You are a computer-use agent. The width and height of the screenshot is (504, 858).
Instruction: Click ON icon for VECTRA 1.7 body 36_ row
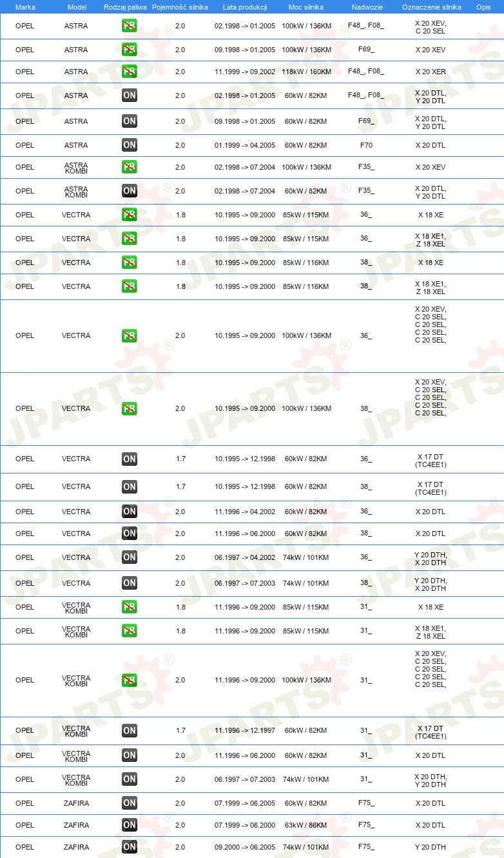click(x=130, y=459)
